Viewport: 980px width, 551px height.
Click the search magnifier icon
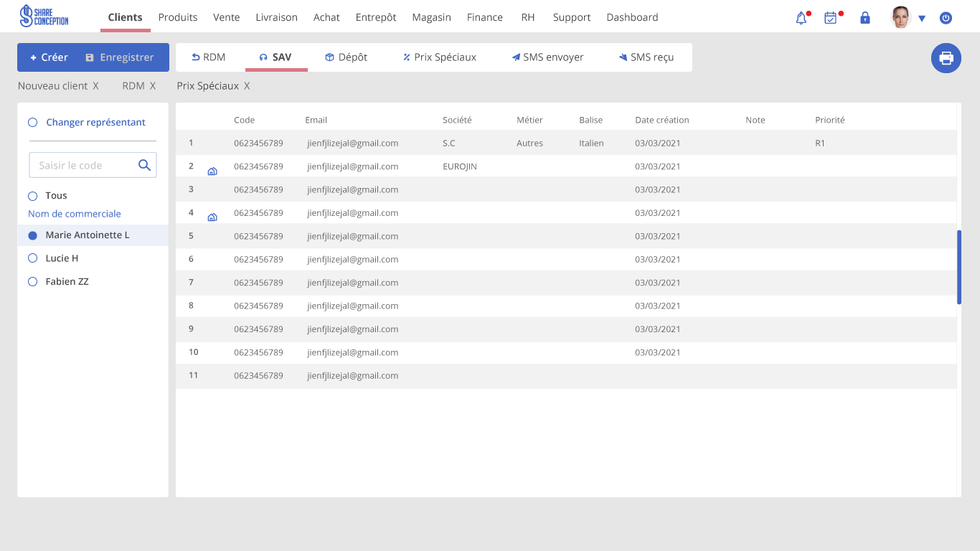coord(144,165)
